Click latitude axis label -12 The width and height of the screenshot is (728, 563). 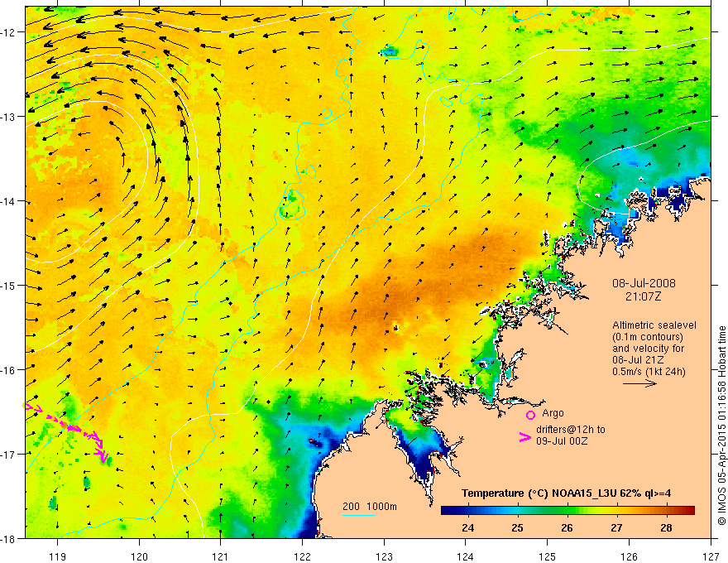(x=8, y=32)
